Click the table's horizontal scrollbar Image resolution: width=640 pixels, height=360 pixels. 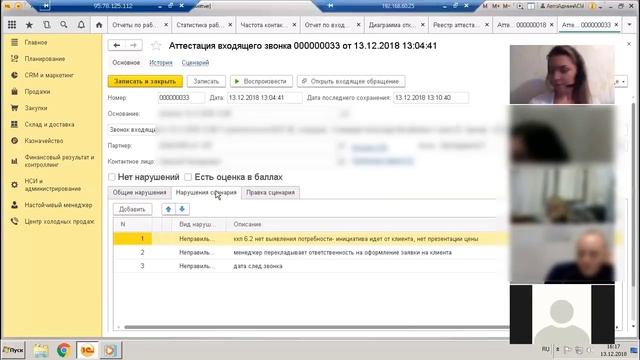[317, 327]
